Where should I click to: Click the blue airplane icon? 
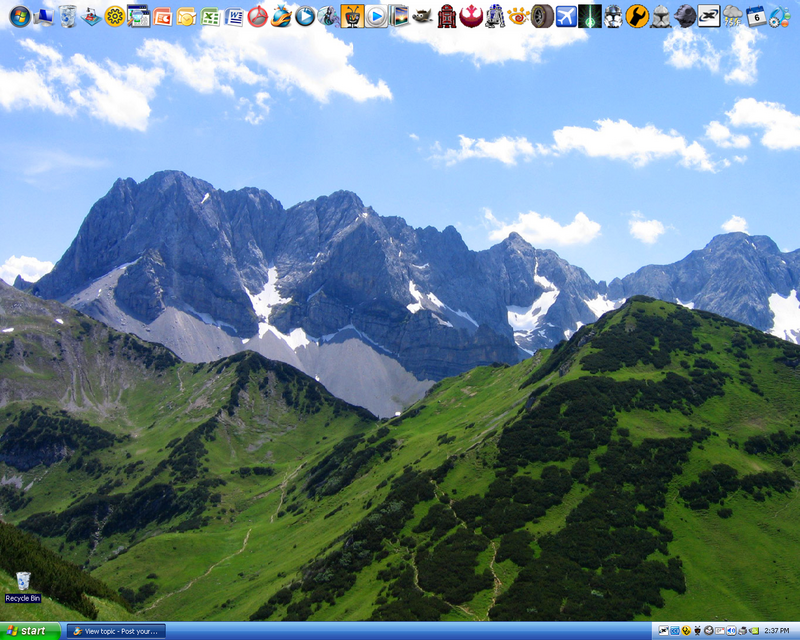point(566,16)
